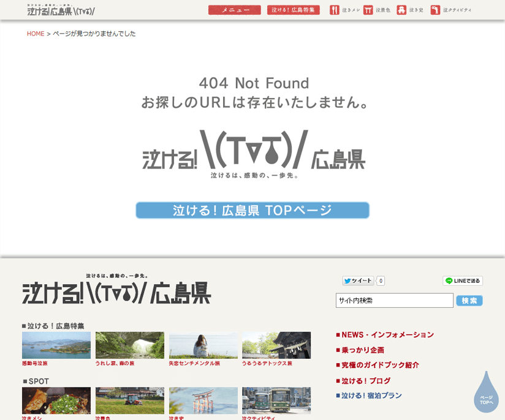Open 泣ける!ブログ link
The height and width of the screenshot is (420, 505).
[x=363, y=381]
